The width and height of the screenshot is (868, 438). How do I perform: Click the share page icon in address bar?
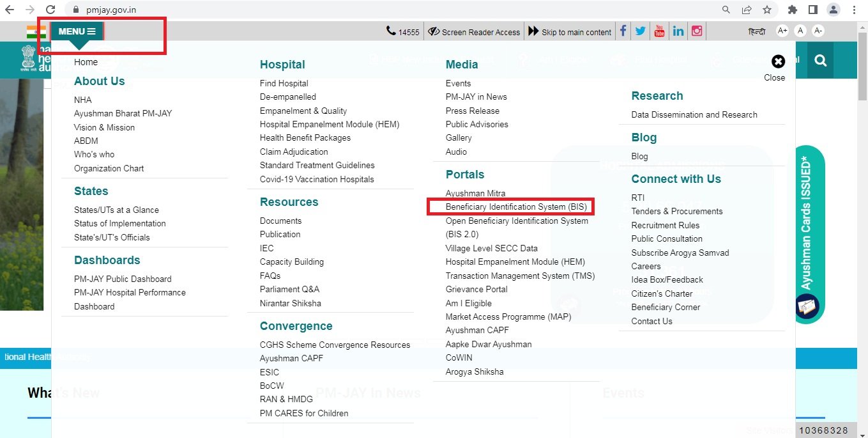(x=747, y=10)
